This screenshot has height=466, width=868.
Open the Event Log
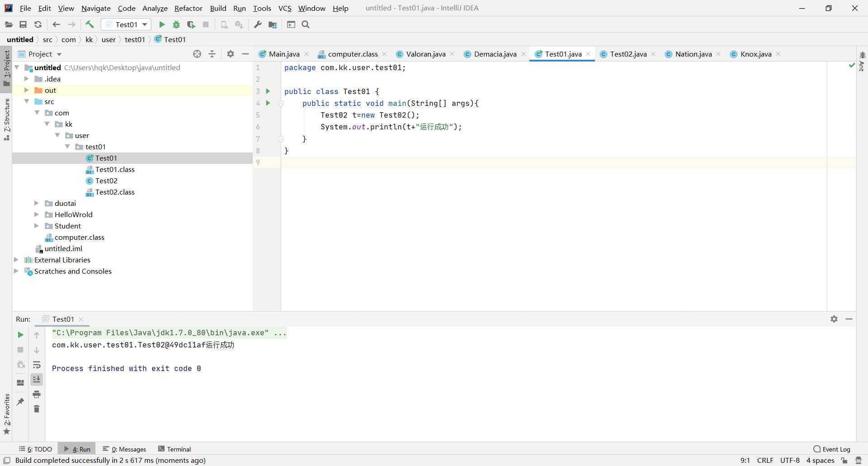tap(832, 449)
